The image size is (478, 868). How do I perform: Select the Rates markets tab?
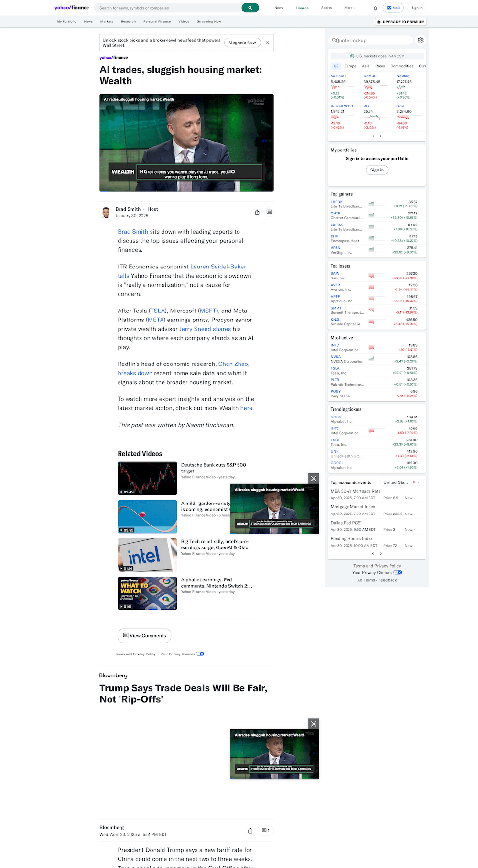coord(380,66)
